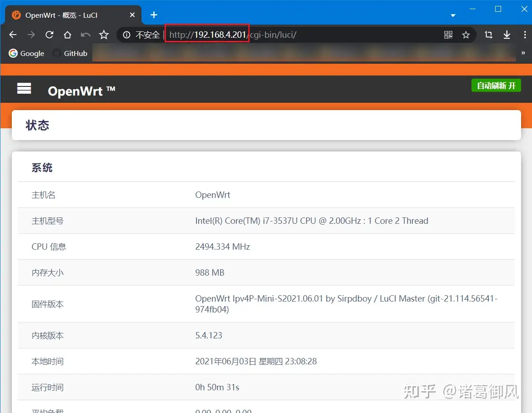The image size is (532, 413).
Task: Open the OpenWrt hamburger menu
Action: (x=24, y=89)
